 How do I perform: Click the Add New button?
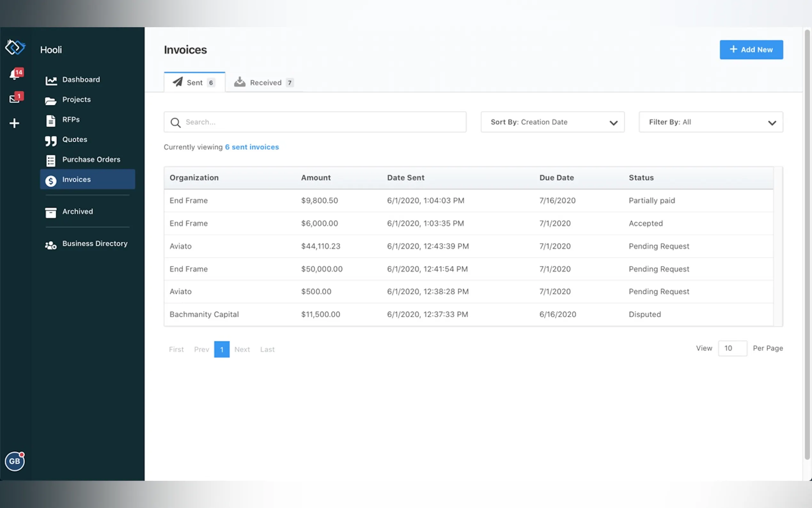coord(751,50)
